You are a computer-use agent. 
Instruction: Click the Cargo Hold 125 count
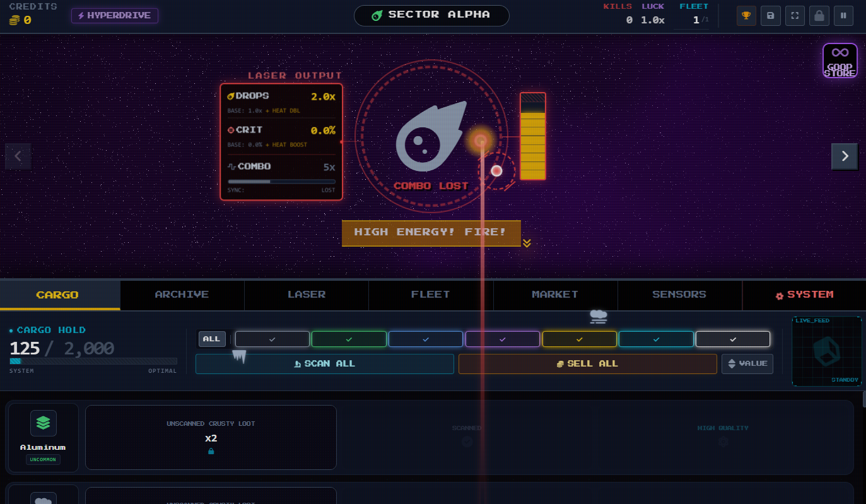point(25,349)
